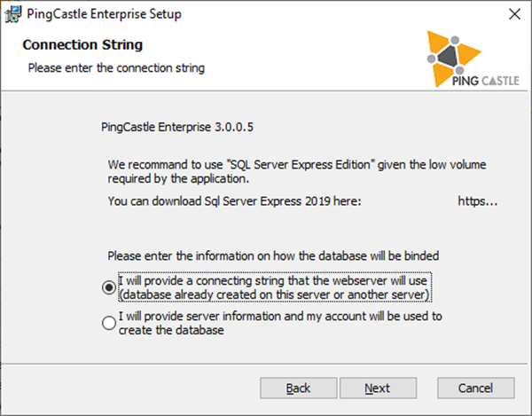Click the 'Please enter the connection string' subtitle
The height and width of the screenshot is (416, 532).
point(116,68)
